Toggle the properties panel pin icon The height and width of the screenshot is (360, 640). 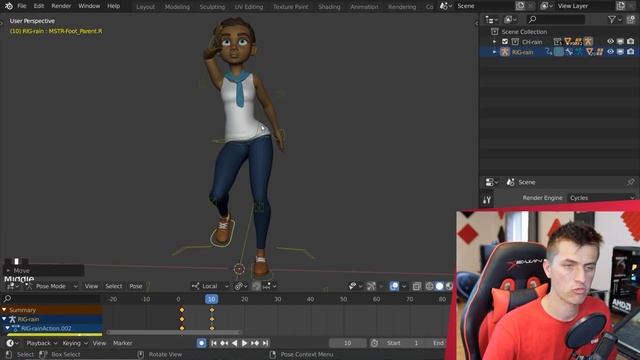[631, 182]
